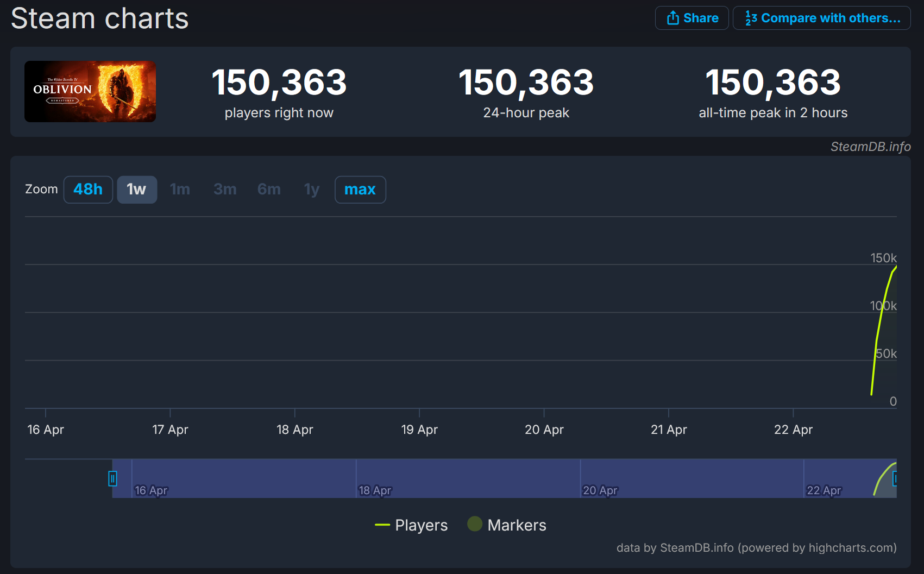This screenshot has height=574, width=924.
Task: Click the 19 Apr axis label
Action: coord(419,430)
